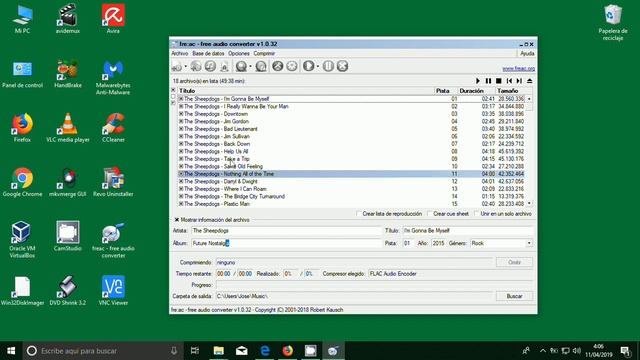Viewport: 640px width, 360px height.
Task: Stop encoding using toolbar X icon
Action: 342,66
